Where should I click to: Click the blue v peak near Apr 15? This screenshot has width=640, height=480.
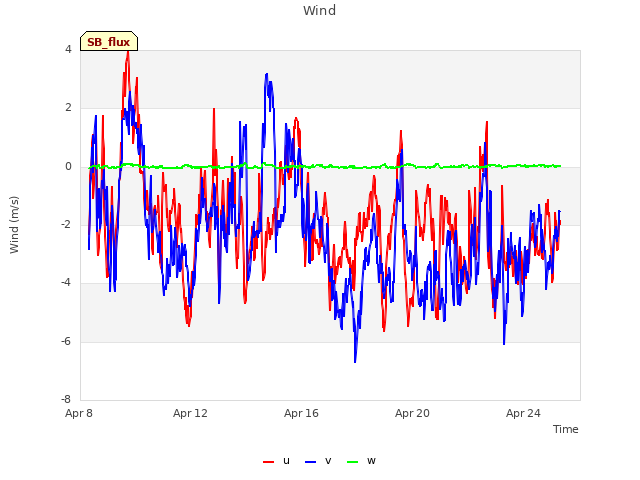[267, 75]
